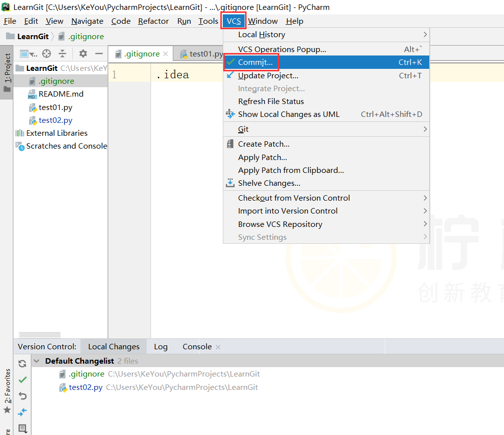Click the Refresh icon in Version Control
This screenshot has width=504, height=435.
coord(22,364)
